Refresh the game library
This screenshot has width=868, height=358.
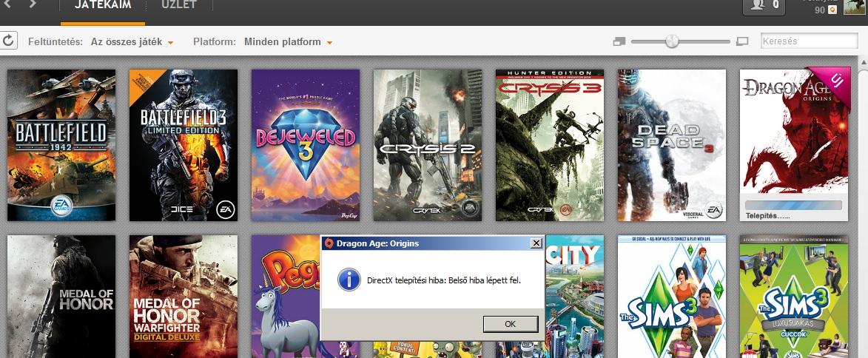[7, 41]
